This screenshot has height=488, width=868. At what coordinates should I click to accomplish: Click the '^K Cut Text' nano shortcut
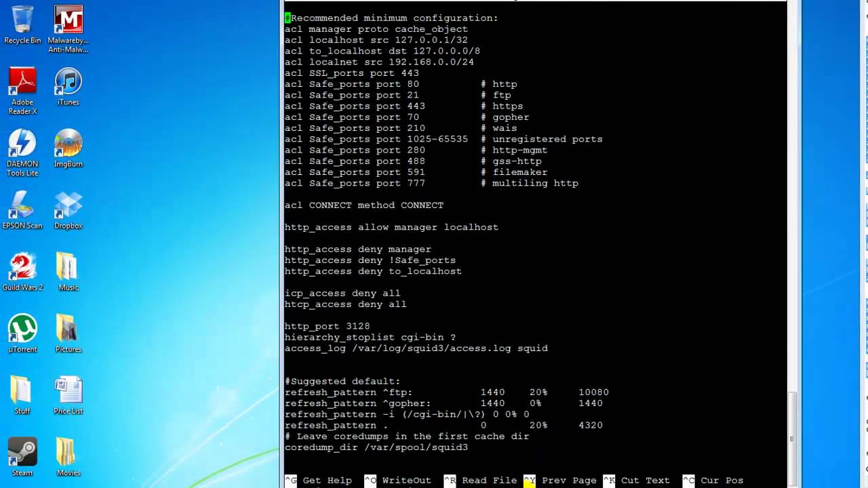[637, 480]
